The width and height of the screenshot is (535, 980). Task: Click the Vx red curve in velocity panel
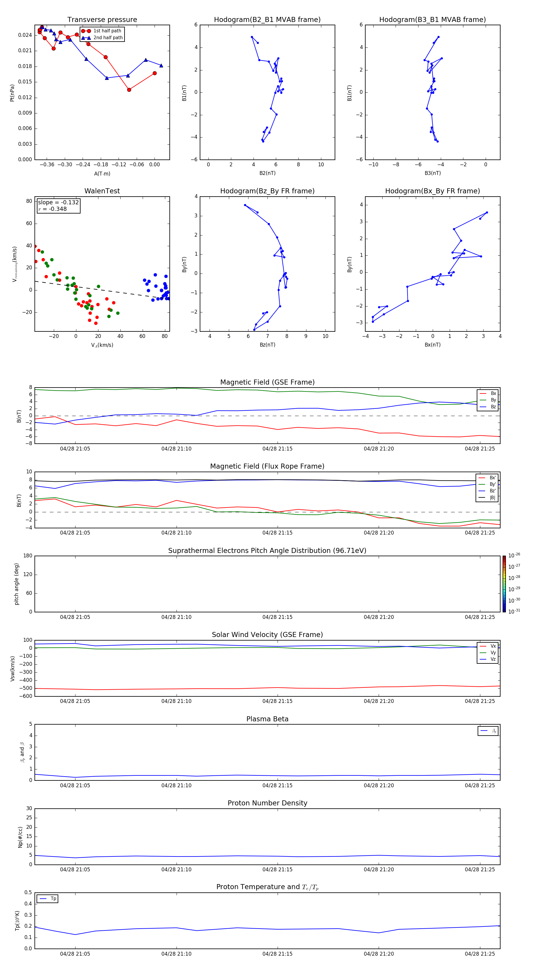267,688
